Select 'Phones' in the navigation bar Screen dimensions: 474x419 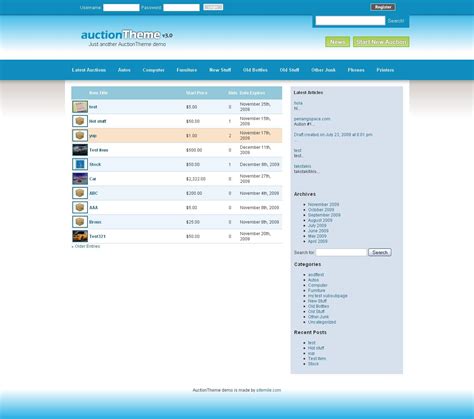click(x=356, y=70)
